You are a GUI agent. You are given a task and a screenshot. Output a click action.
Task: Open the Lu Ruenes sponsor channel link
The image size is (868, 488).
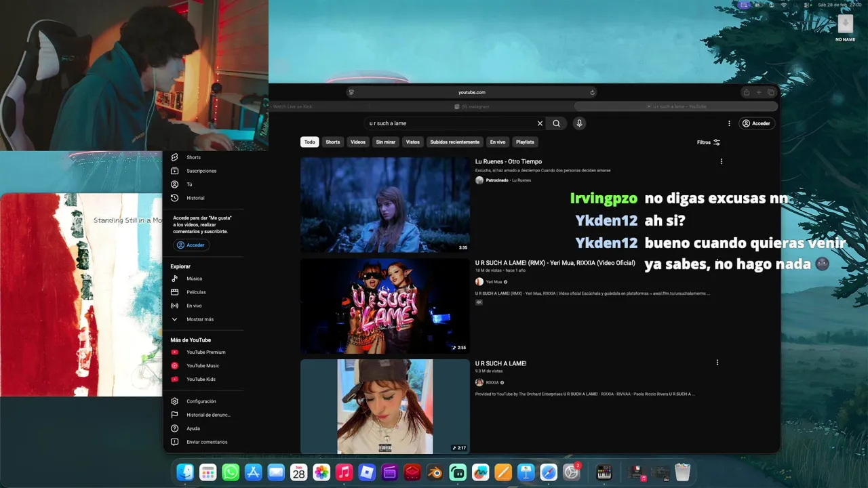tap(521, 180)
